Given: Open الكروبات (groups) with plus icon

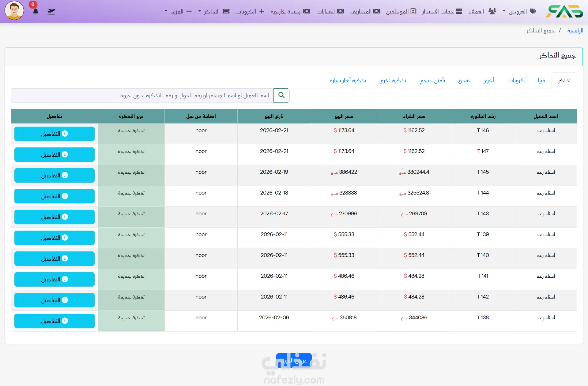Looking at the screenshot, I should [250, 11].
